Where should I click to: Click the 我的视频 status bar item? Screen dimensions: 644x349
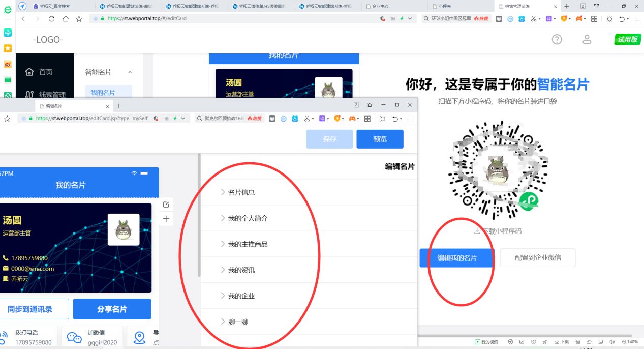486,342
